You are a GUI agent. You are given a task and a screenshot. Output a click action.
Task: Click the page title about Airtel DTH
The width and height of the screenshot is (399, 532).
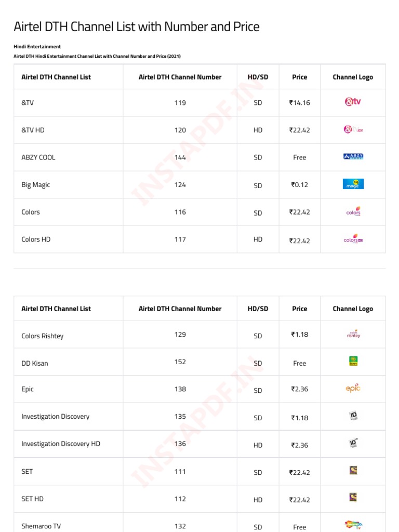(x=136, y=26)
